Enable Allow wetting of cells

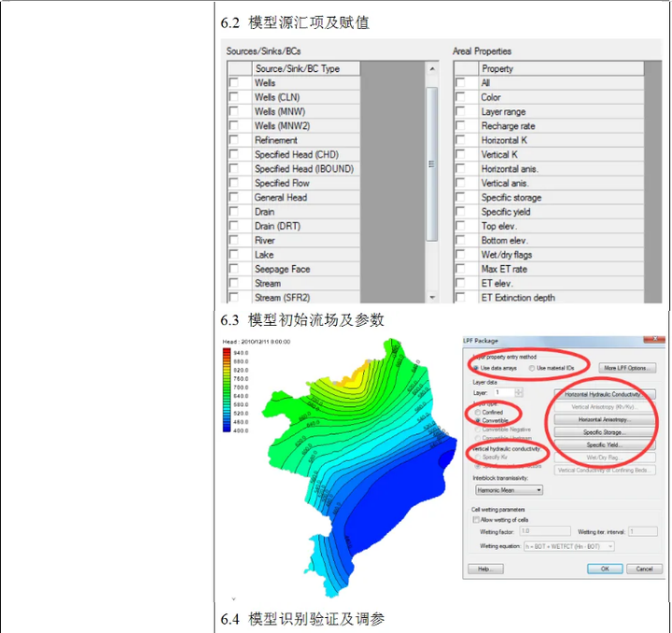click(x=476, y=519)
